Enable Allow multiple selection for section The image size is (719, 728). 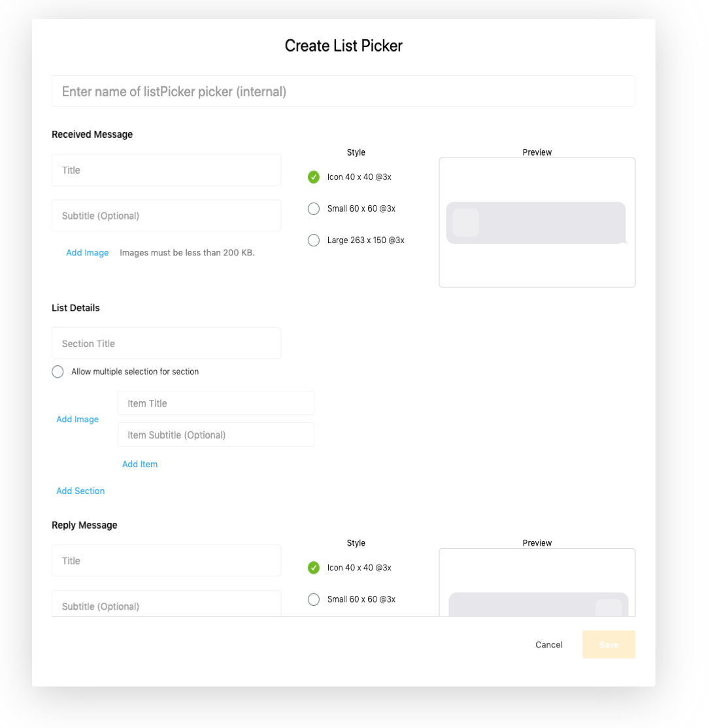click(x=58, y=371)
